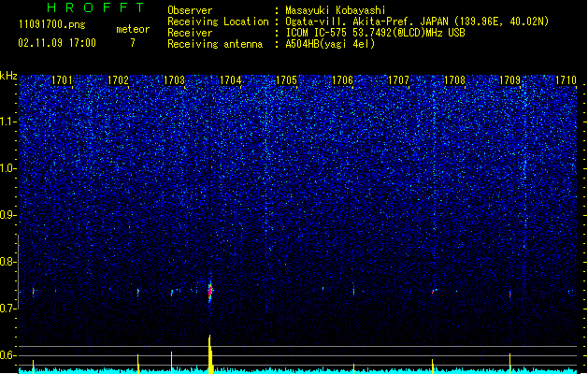Click the Receiving antenna label
This screenshot has height=374, width=588.
[215, 44]
